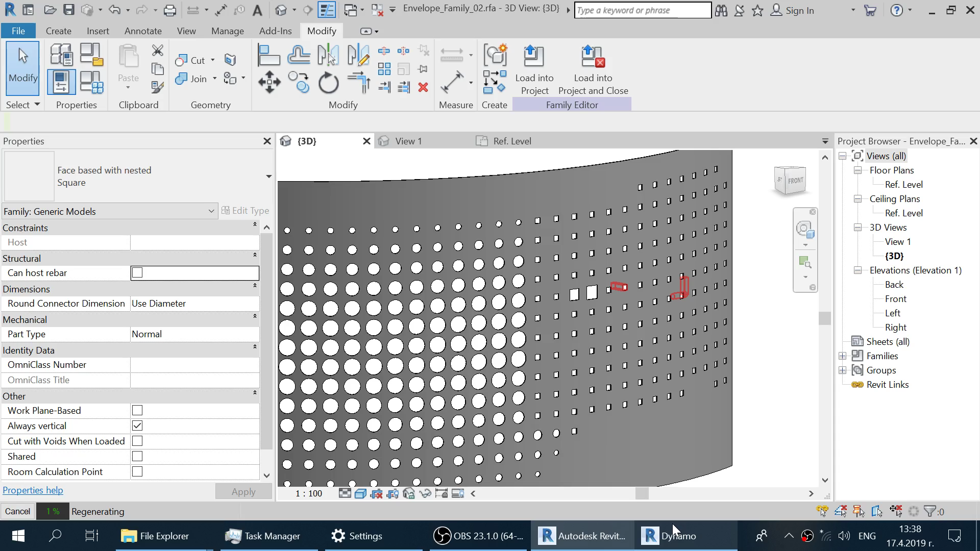Uncheck the Always vertical checkbox
This screenshot has height=551, width=980.
[x=137, y=426]
